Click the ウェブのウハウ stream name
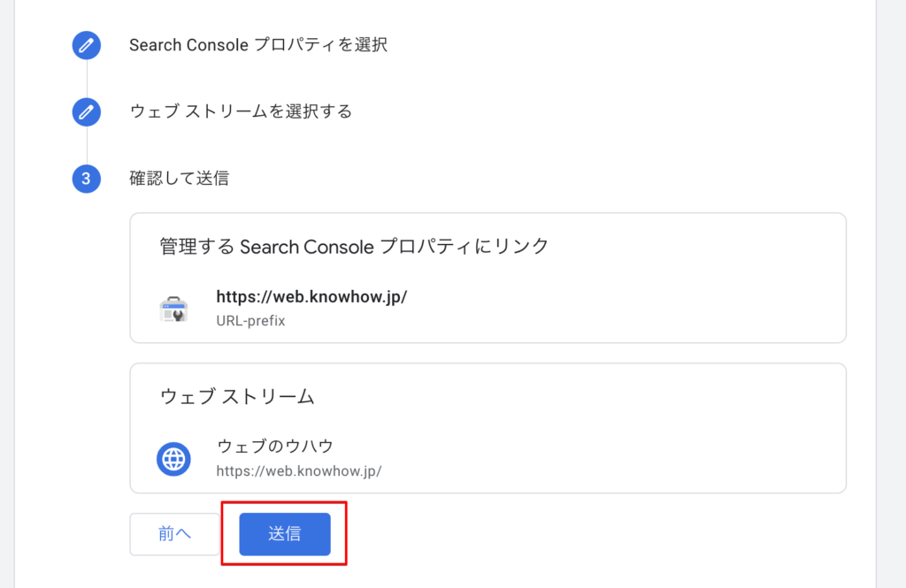 (x=275, y=446)
